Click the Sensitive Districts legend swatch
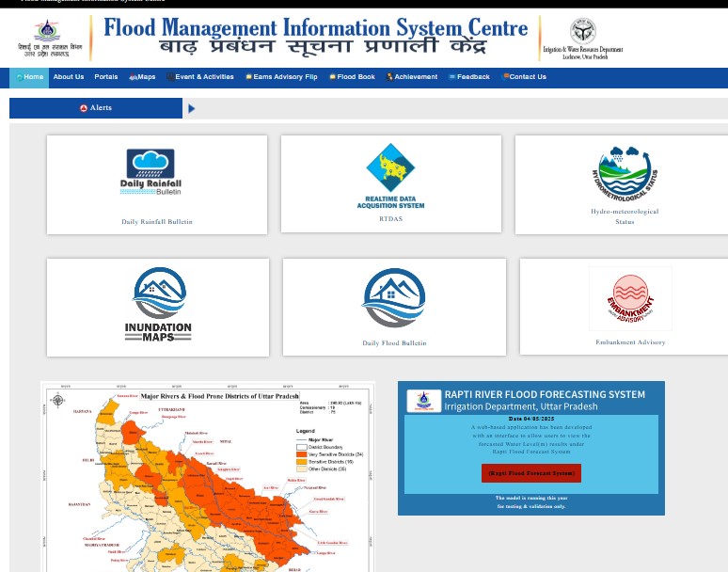Image resolution: width=728 pixels, height=572 pixels. coord(301,462)
